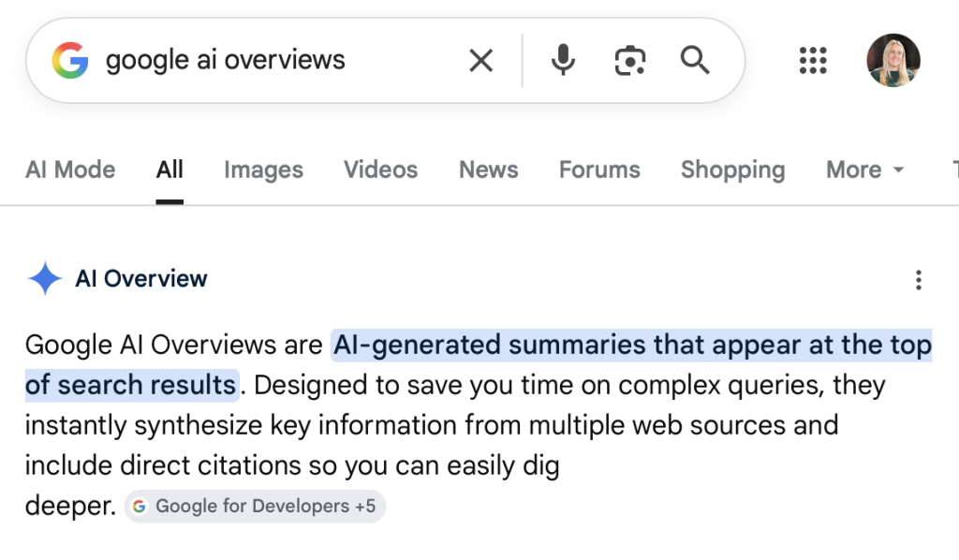Open AI Overview three-dot options menu
Viewport: 959px width, 560px height.
pos(918,280)
